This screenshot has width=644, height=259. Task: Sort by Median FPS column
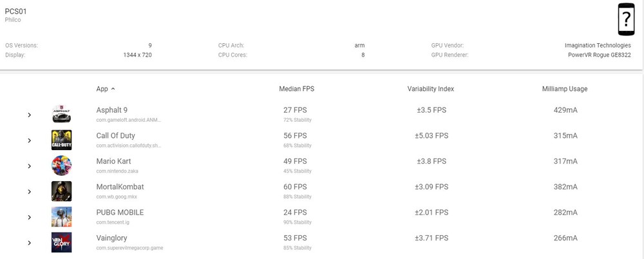296,89
